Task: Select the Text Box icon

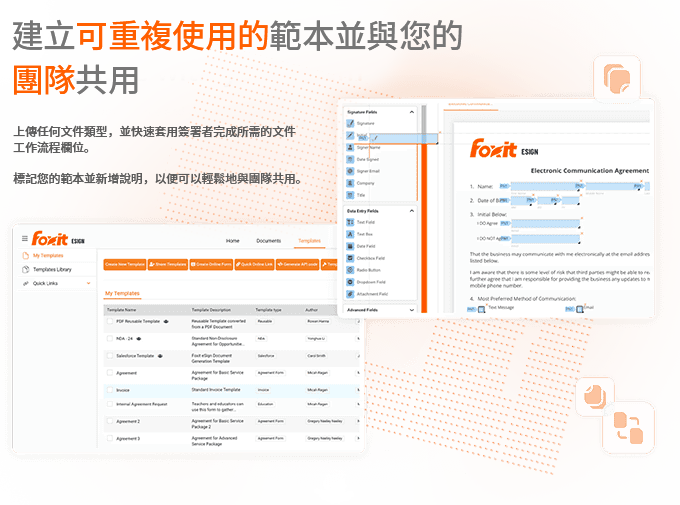Action: pos(350,234)
